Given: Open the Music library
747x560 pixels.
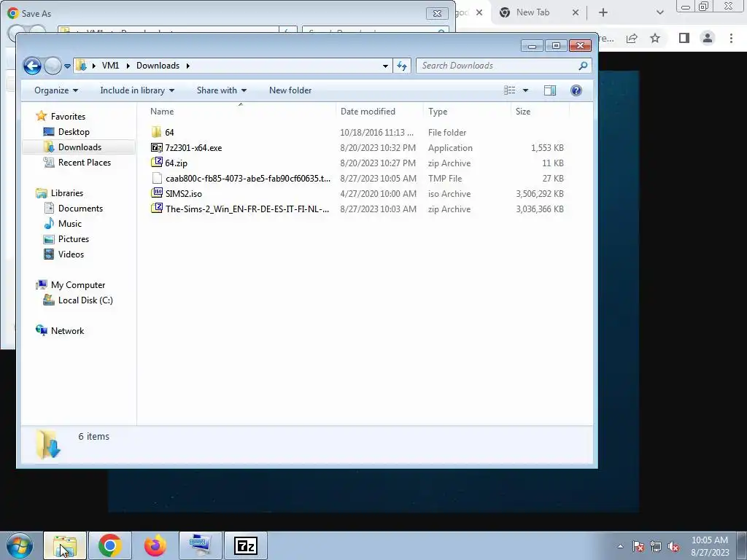Looking at the screenshot, I should point(69,223).
